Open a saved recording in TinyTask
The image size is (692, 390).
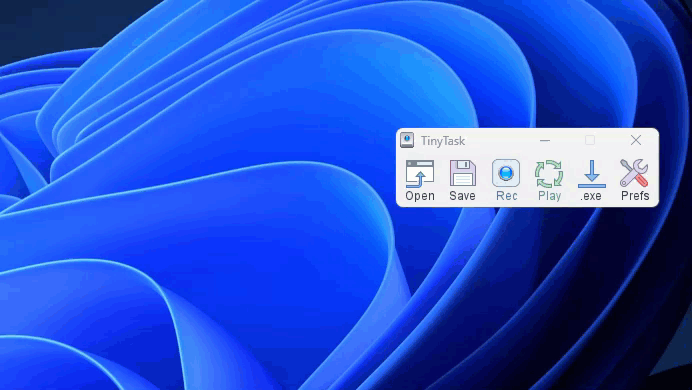[420, 180]
